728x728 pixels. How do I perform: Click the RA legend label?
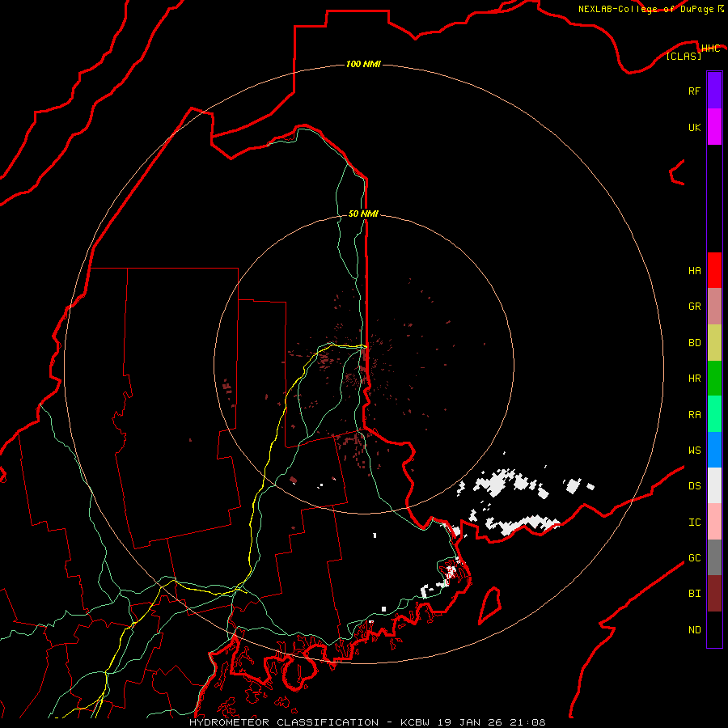coord(694,415)
